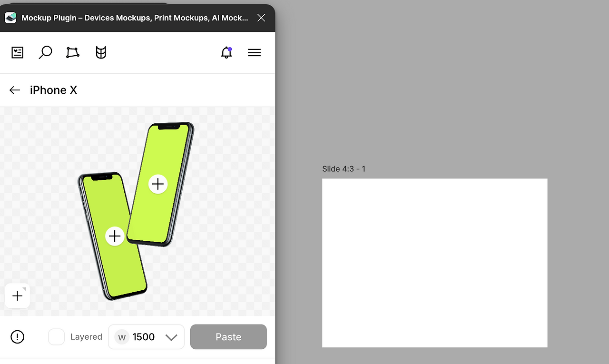Click the Mockup Plugin app logo
609x364 pixels.
tap(10, 18)
